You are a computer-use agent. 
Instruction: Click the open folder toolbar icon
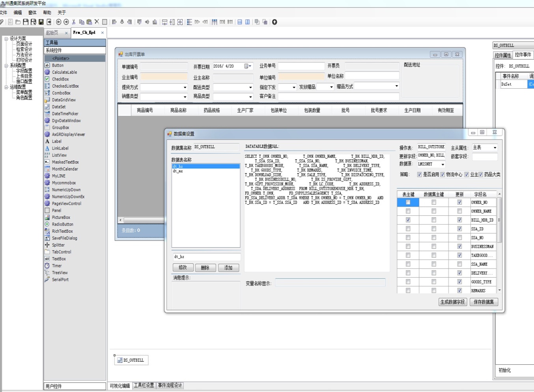(18, 22)
